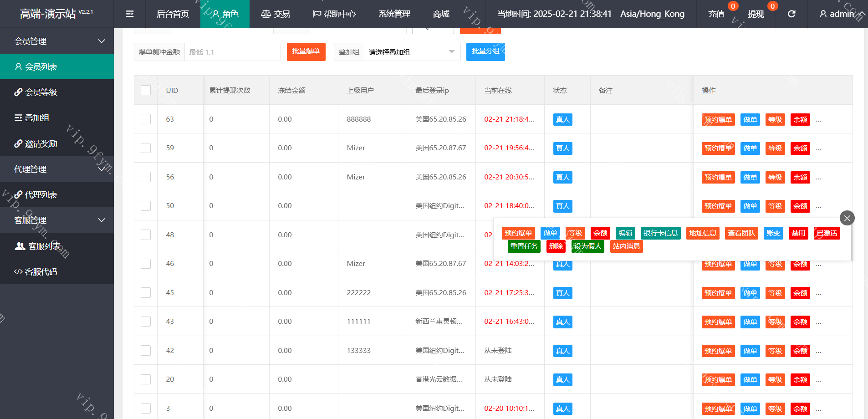
Task: Open the 请选择叠加组 dropdown
Action: click(411, 52)
